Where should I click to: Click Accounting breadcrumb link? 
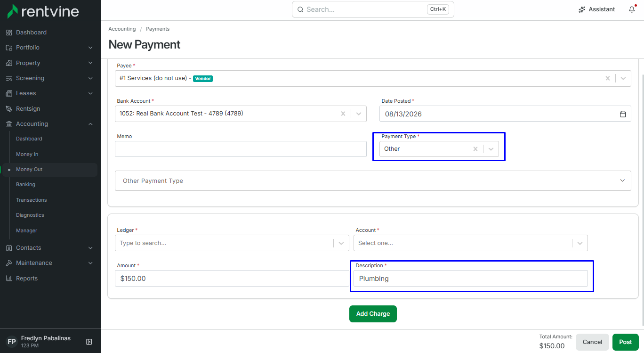(x=122, y=29)
